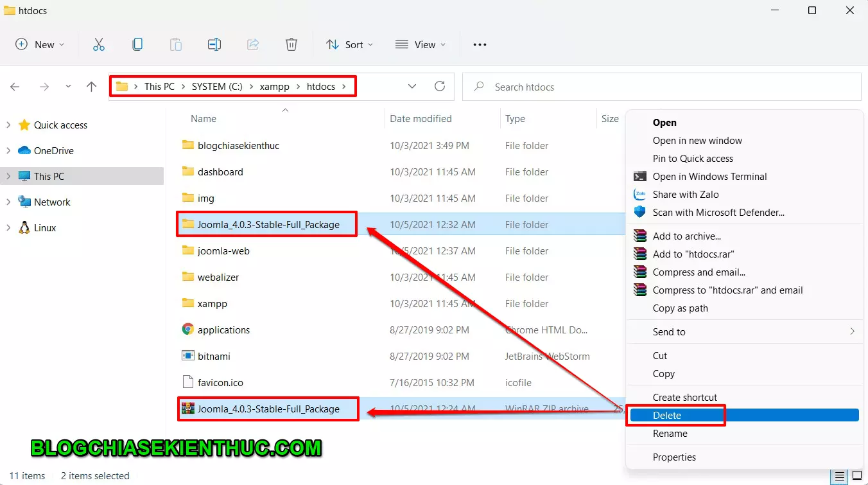Choose Delete from the context menu

click(x=744, y=416)
